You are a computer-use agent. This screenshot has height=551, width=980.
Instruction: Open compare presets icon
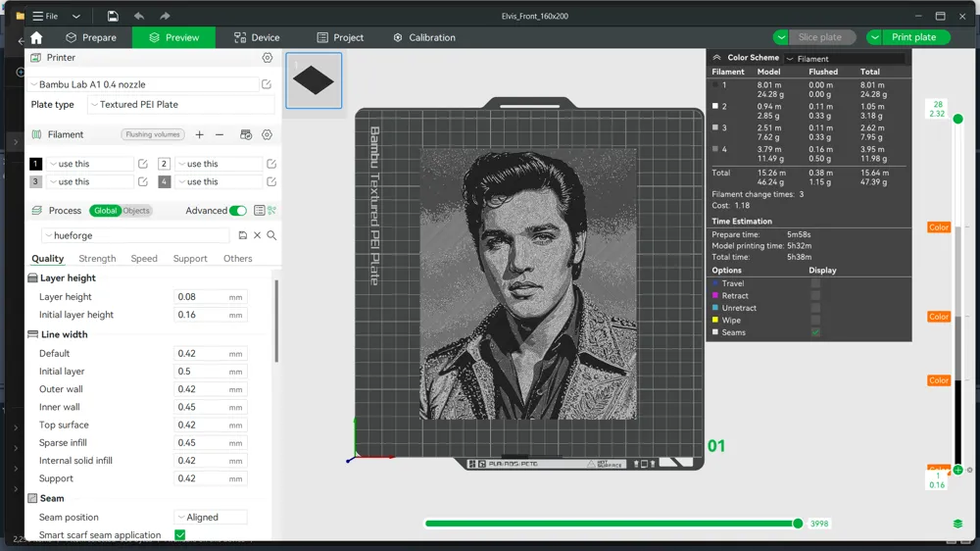click(x=271, y=211)
